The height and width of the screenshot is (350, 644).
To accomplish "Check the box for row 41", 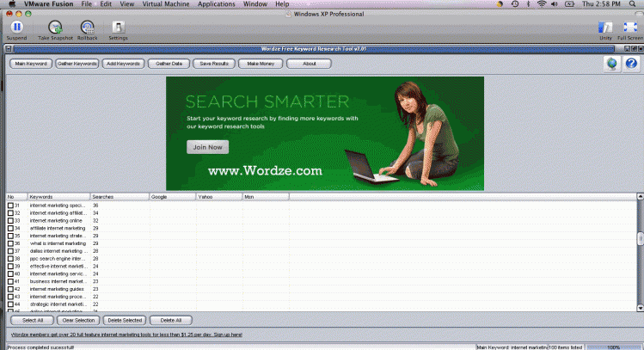I will coord(10,281).
